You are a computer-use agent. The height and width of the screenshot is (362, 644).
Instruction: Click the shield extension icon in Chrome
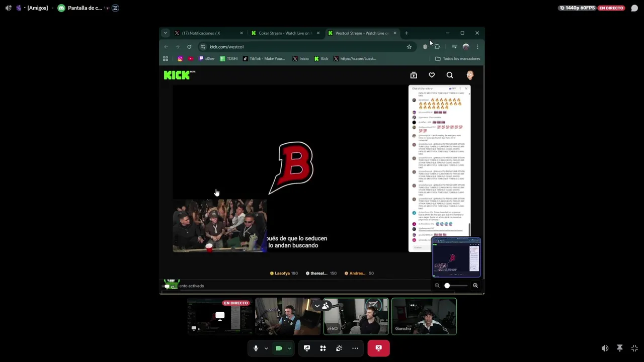(x=425, y=47)
